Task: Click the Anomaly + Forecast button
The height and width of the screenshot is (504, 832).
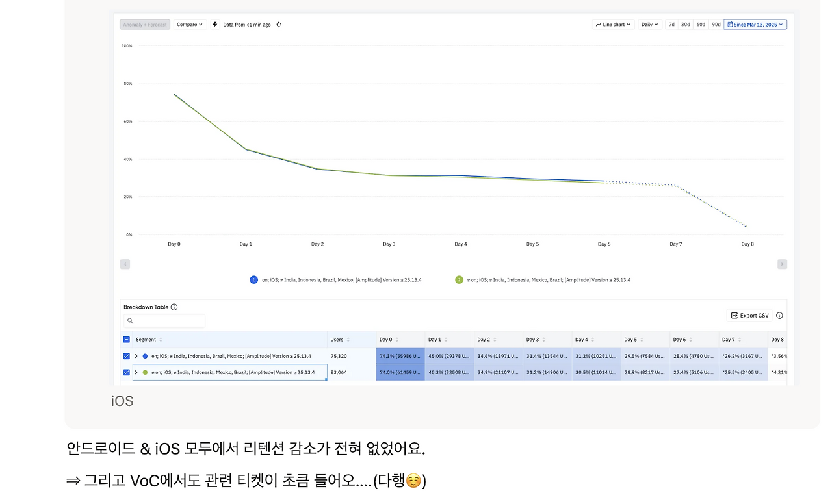Action: point(144,24)
